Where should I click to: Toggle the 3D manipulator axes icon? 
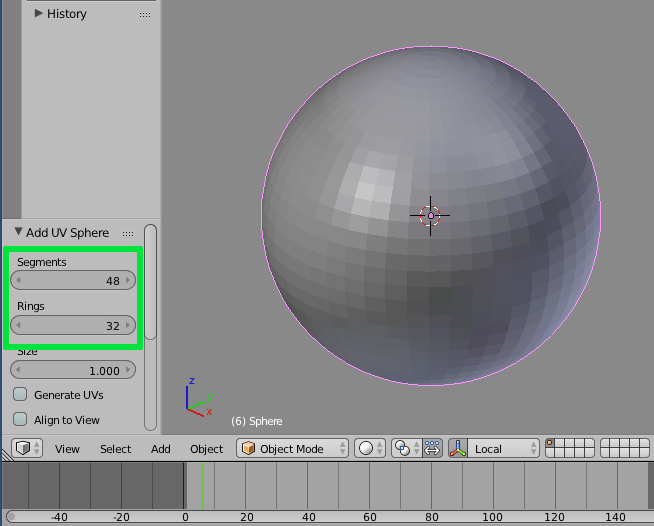pos(458,448)
